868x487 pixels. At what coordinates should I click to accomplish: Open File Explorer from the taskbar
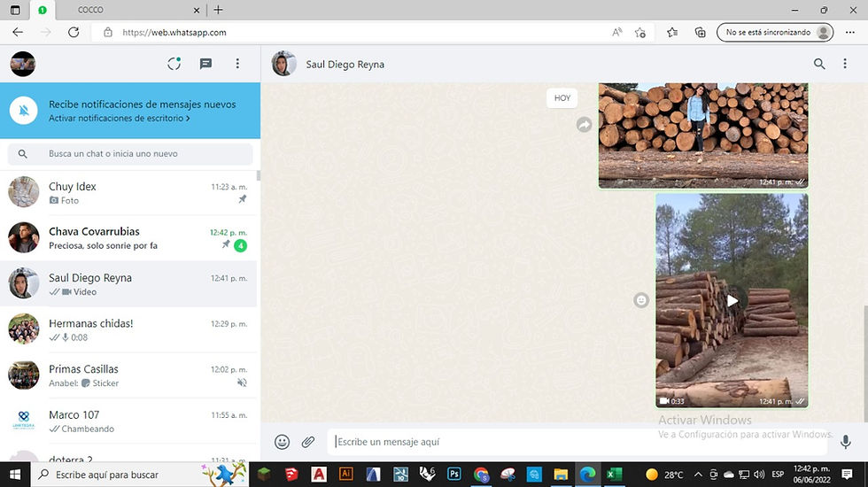click(561, 475)
